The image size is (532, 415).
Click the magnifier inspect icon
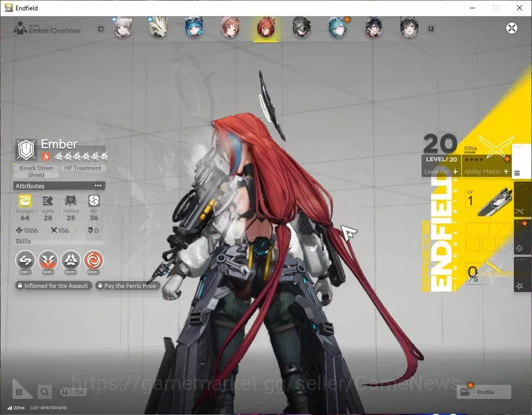coord(45,392)
